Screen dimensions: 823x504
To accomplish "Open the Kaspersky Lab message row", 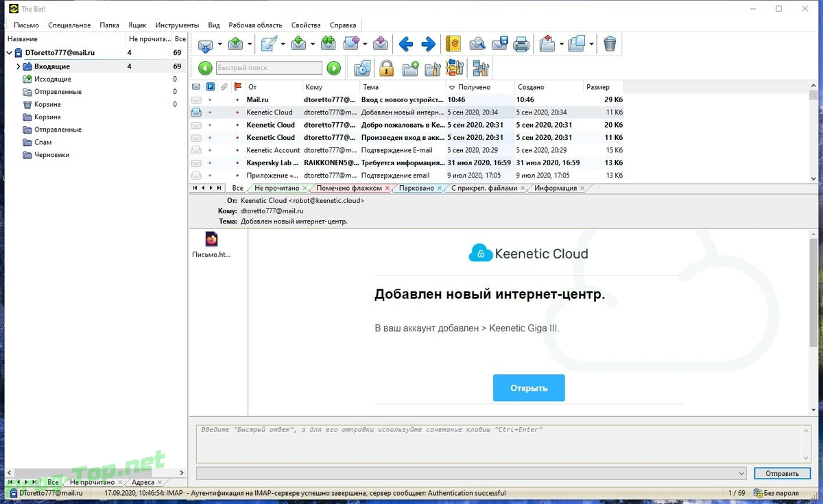I will pos(407,163).
